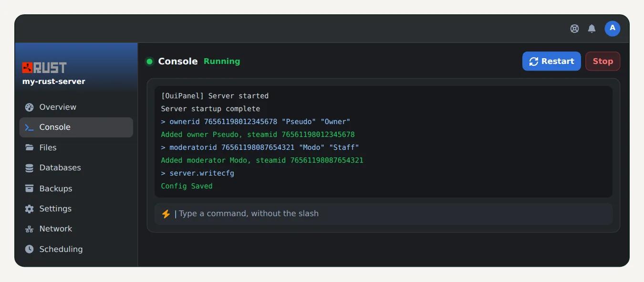Click the Files folder icon

pos(30,147)
